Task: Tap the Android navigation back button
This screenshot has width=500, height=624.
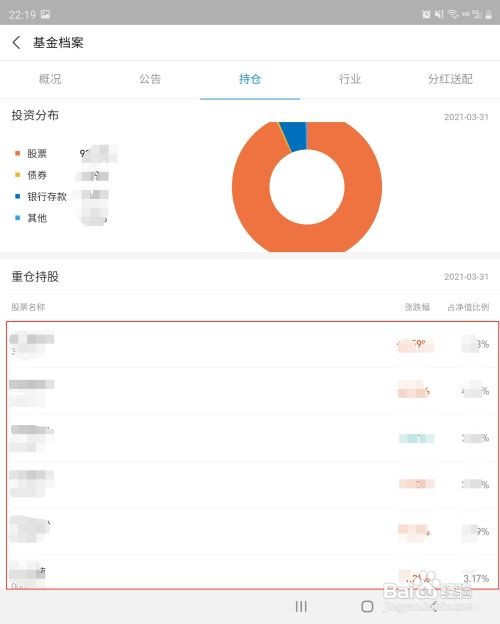Action: (433, 606)
